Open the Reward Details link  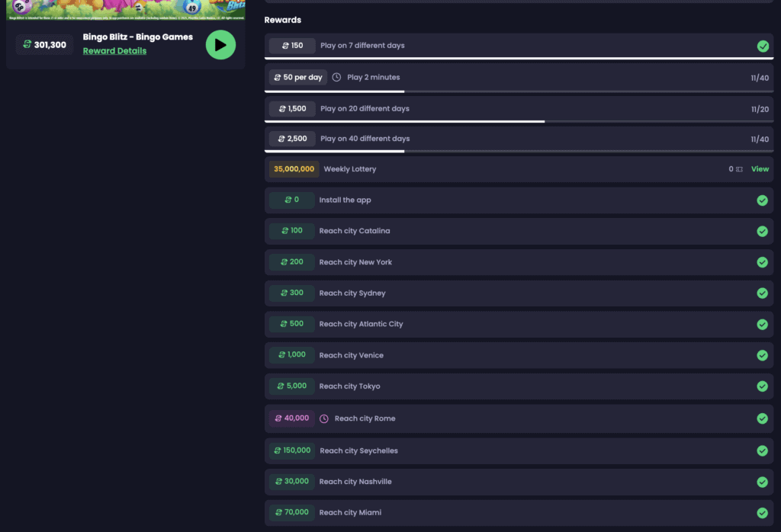click(x=114, y=50)
